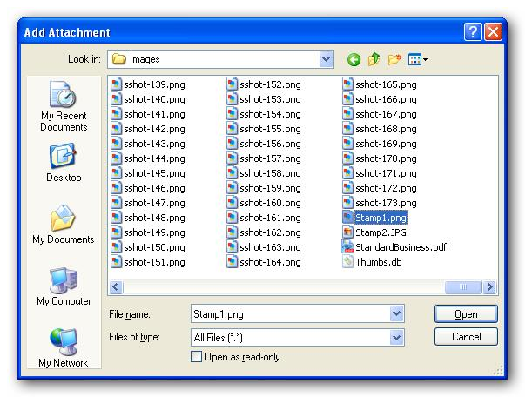Screen dimensions: 532x404
Task: Select the sshot-145.png file icon
Action: (116, 173)
